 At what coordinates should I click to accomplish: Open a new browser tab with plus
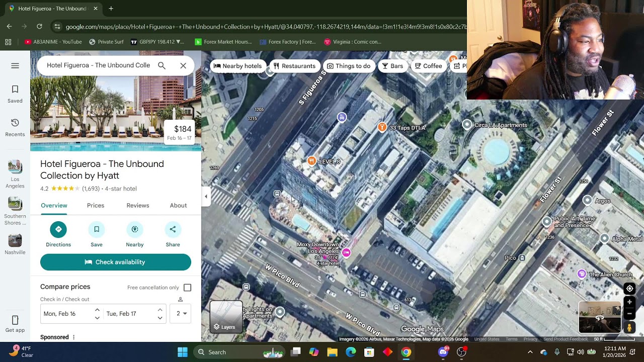pyautogui.click(x=111, y=9)
